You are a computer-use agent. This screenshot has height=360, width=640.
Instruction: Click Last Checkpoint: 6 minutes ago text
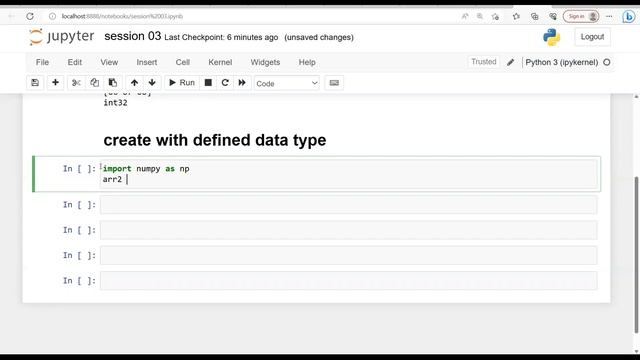coord(221,38)
